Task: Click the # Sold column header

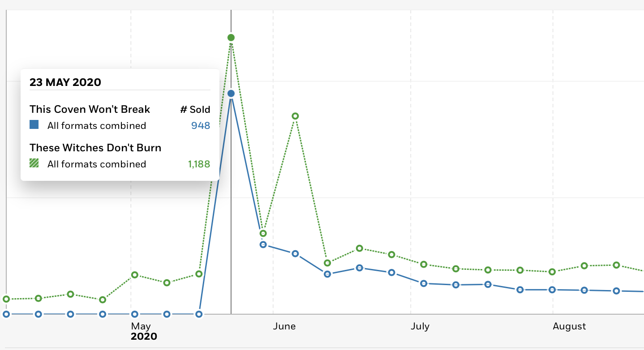Action: pyautogui.click(x=195, y=110)
